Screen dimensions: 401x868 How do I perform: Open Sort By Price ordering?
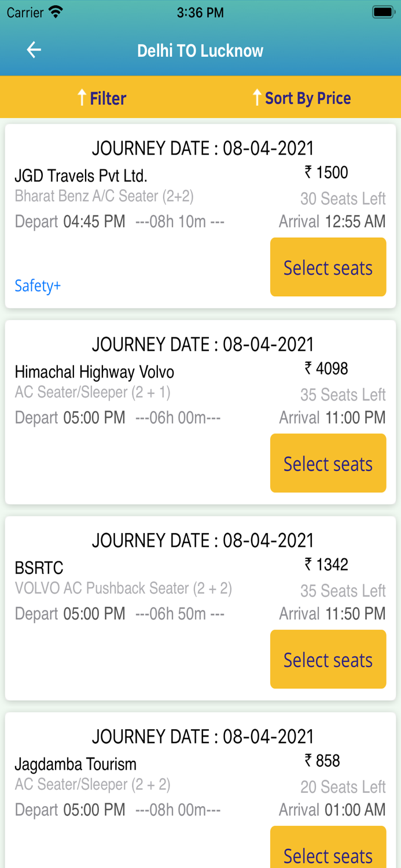pyautogui.click(x=308, y=98)
